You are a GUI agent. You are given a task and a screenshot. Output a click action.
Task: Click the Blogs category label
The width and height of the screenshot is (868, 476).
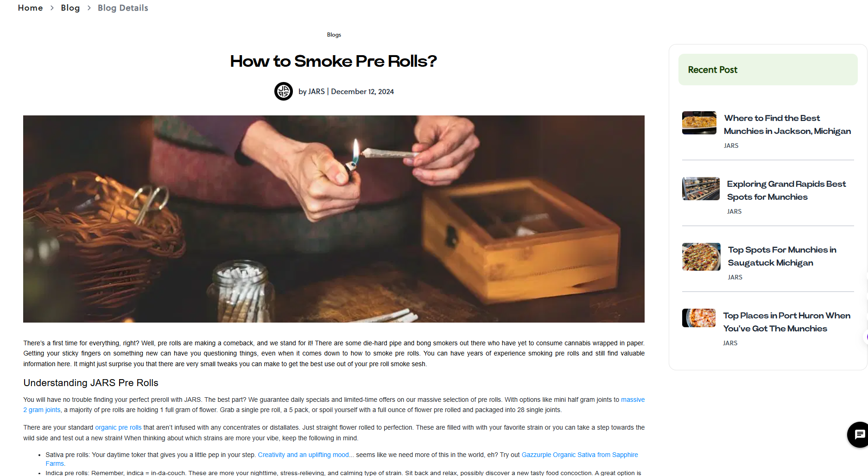click(334, 35)
